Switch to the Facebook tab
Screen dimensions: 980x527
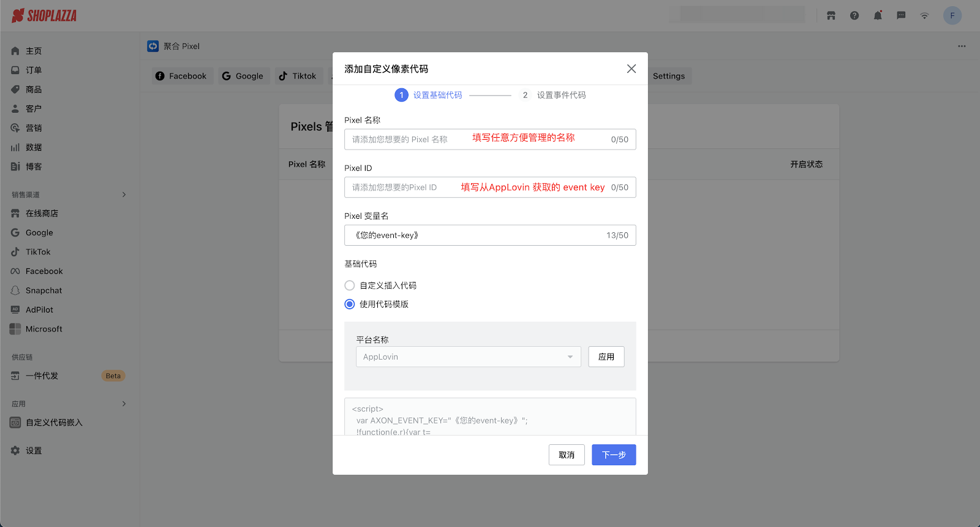182,76
